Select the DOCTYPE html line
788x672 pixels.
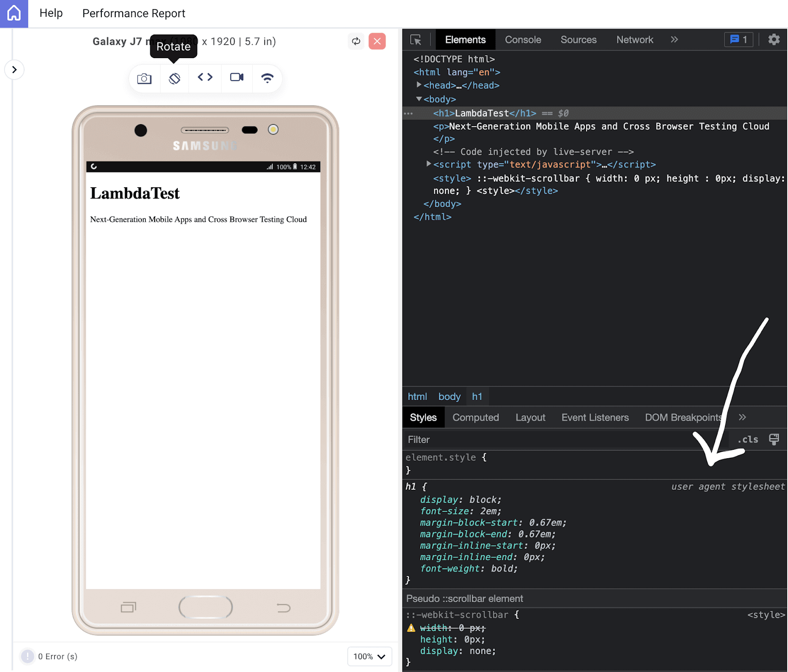point(454,59)
